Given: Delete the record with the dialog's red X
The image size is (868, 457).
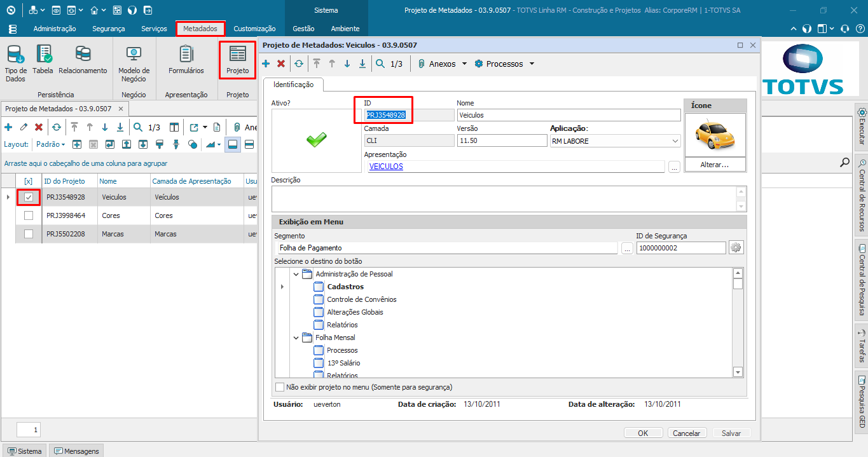Looking at the screenshot, I should [x=281, y=64].
